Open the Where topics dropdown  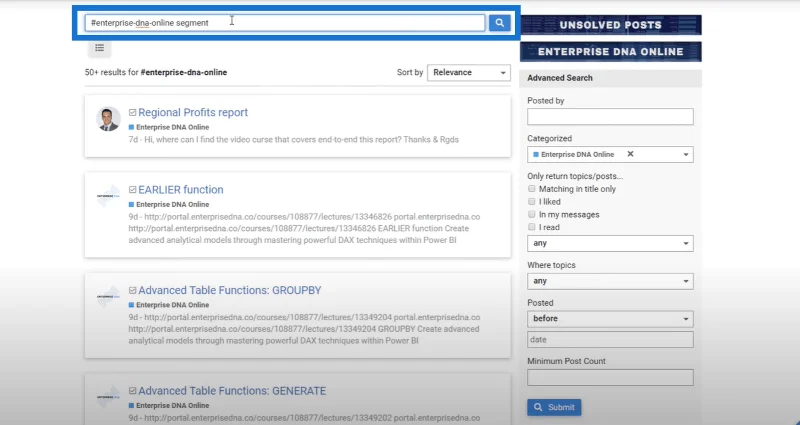point(610,281)
